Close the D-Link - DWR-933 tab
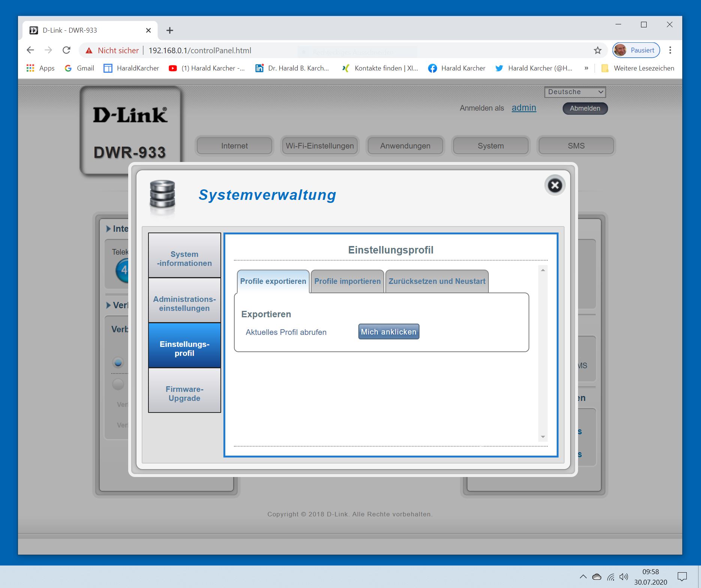The width and height of the screenshot is (701, 588). tap(148, 30)
